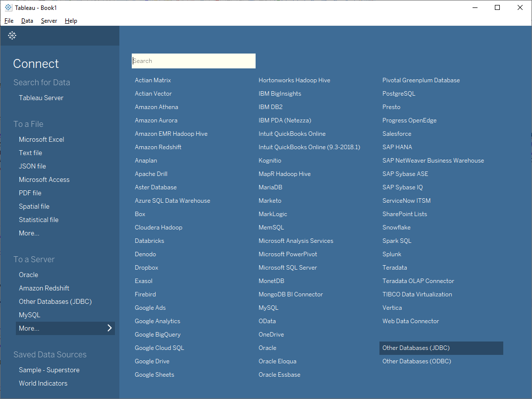Select Presto connector
Screen dimensions: 532x399
(391, 107)
